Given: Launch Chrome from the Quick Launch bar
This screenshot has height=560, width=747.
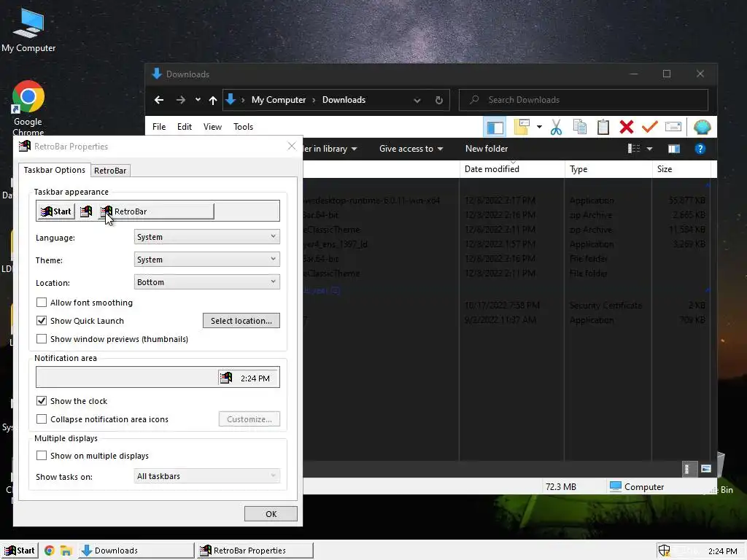Looking at the screenshot, I should (50, 551).
